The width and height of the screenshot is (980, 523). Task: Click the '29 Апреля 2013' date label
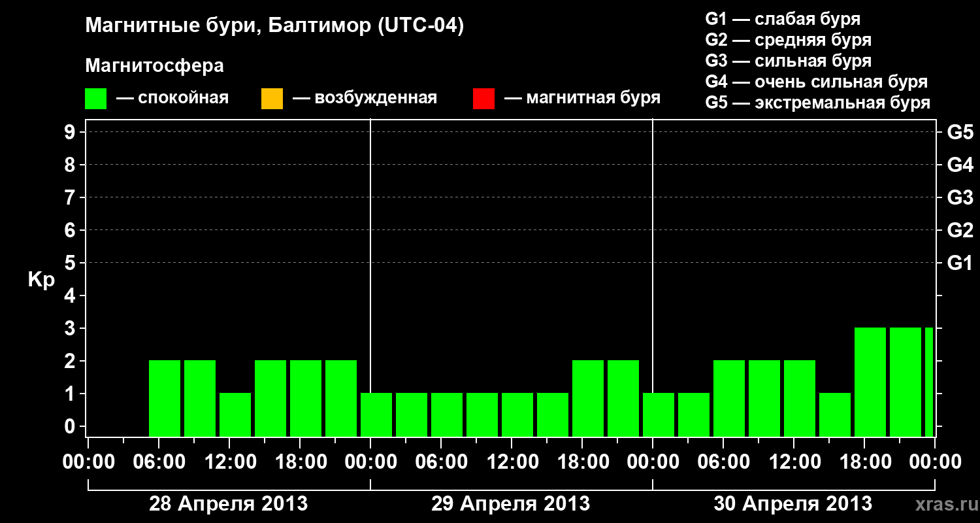[x=511, y=504]
